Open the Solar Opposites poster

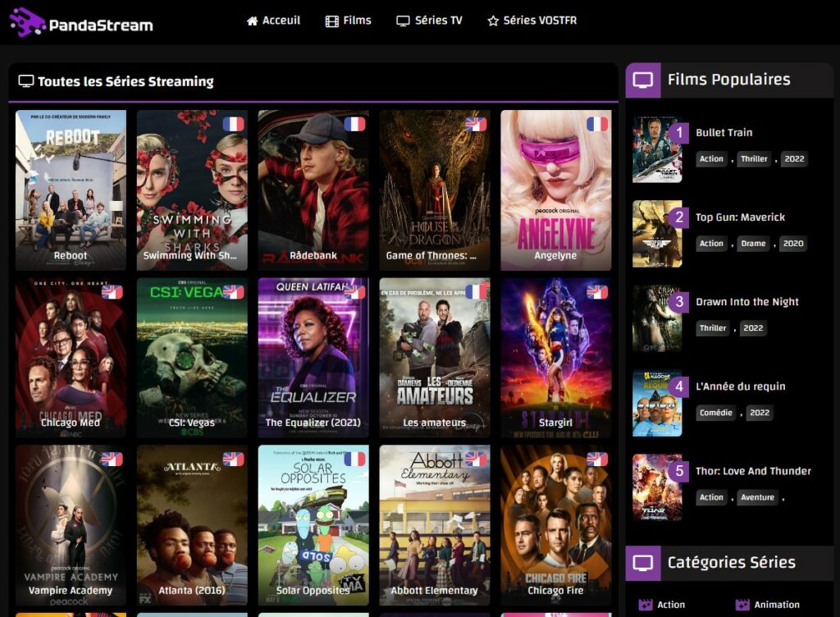pyautogui.click(x=313, y=525)
